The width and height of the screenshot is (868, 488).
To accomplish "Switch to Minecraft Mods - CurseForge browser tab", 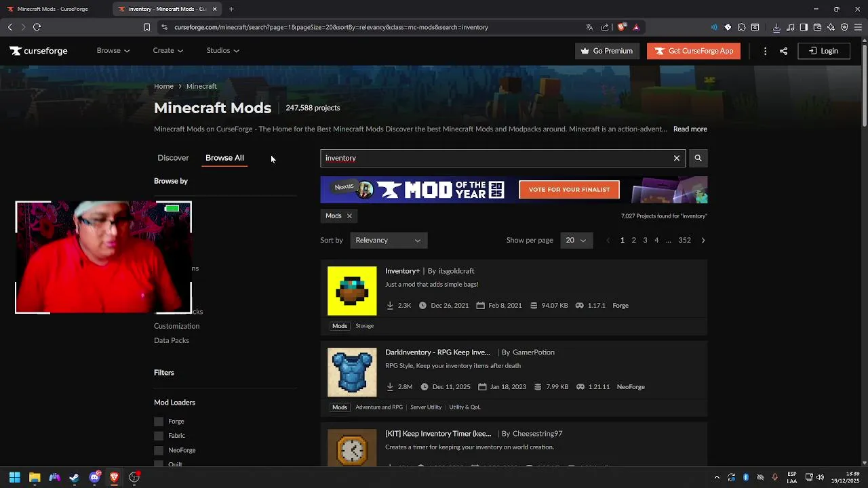I will pyautogui.click(x=53, y=9).
